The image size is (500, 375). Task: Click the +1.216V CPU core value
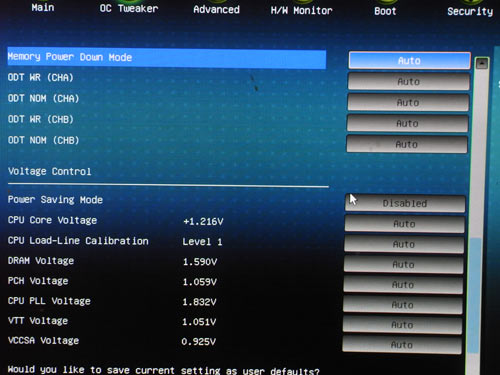pos(203,221)
